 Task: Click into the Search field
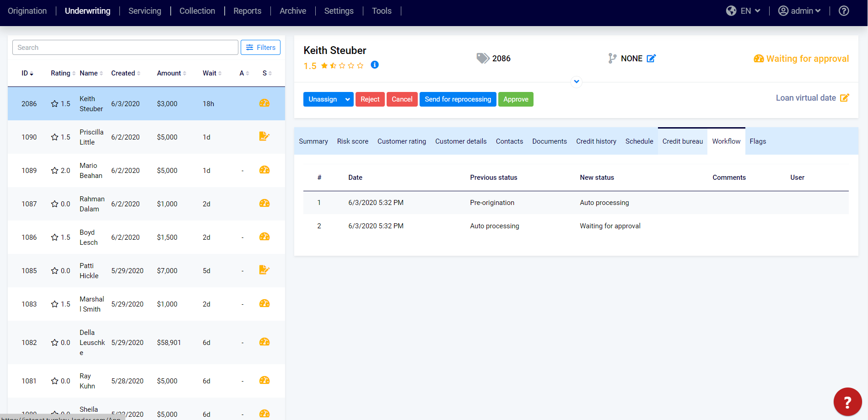(125, 47)
